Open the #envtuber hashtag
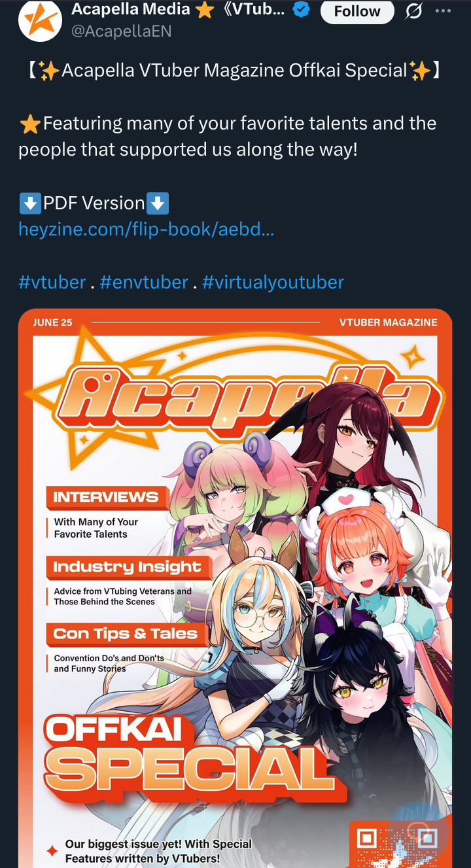 pos(144,282)
